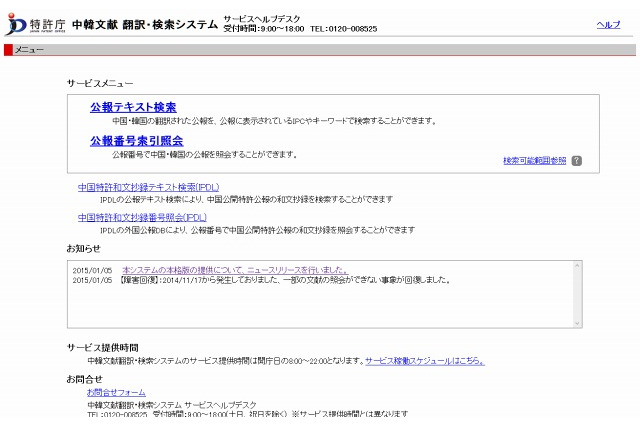Open サービス稼動スケジュールはこちら link
This screenshot has height=426, width=640.
(425, 360)
